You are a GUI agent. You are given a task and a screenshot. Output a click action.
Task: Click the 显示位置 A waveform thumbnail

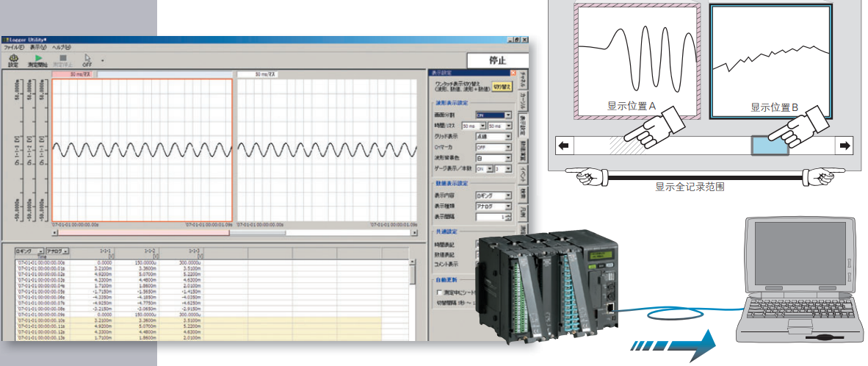click(x=636, y=61)
